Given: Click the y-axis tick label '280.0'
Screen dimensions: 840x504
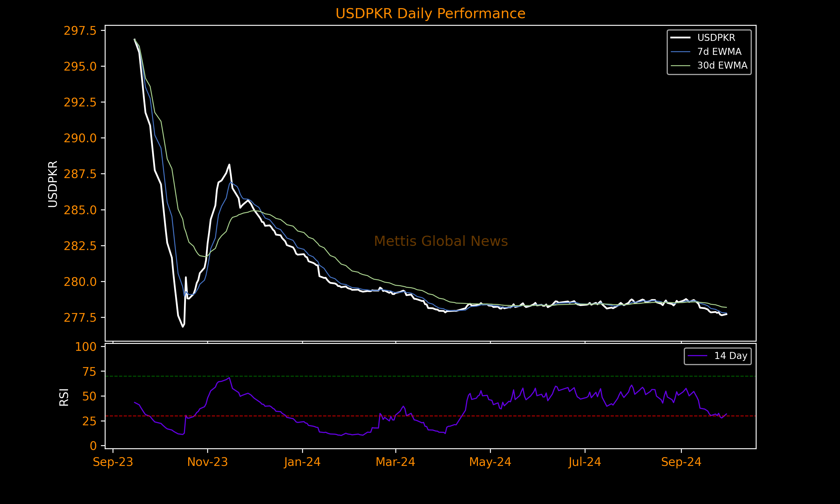Looking at the screenshot, I should [80, 282].
